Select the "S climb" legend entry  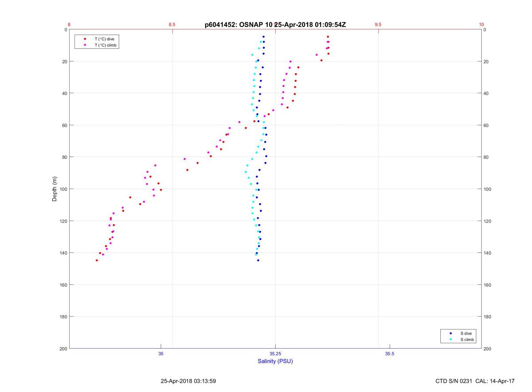tap(467, 340)
